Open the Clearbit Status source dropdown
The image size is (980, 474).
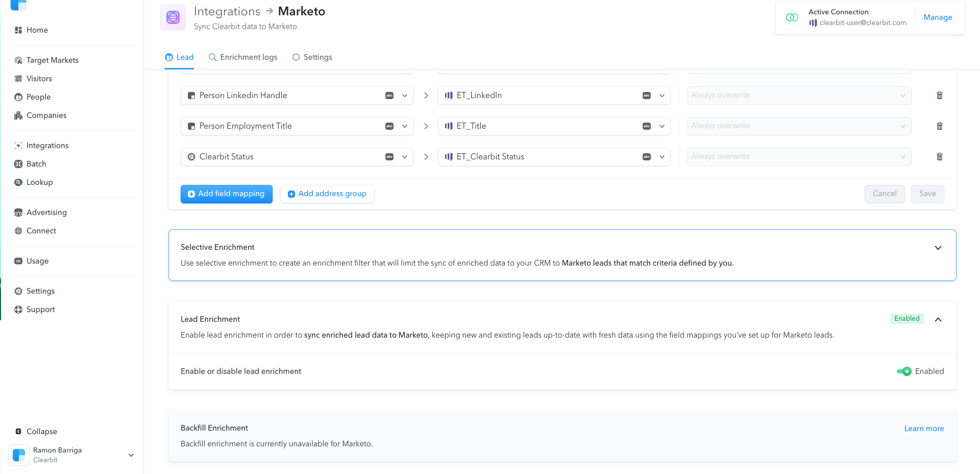[x=297, y=157]
